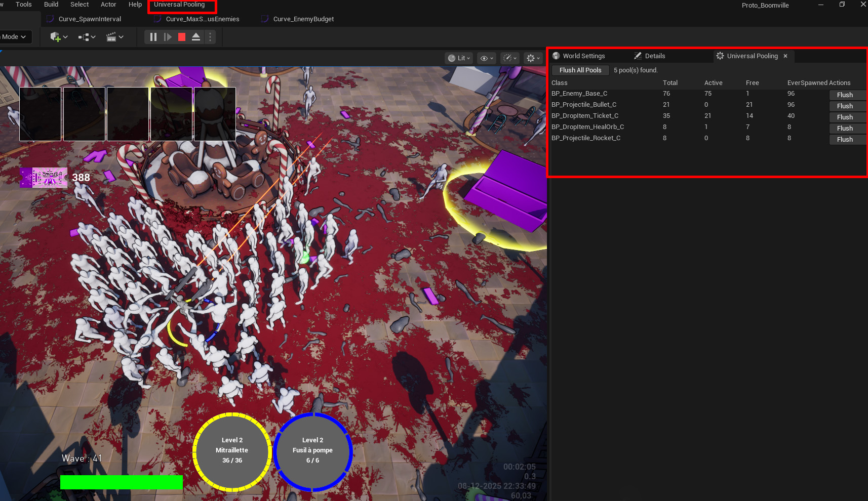Advance a single frame with the step button
Screen dimensions: 868x501
[168, 37]
